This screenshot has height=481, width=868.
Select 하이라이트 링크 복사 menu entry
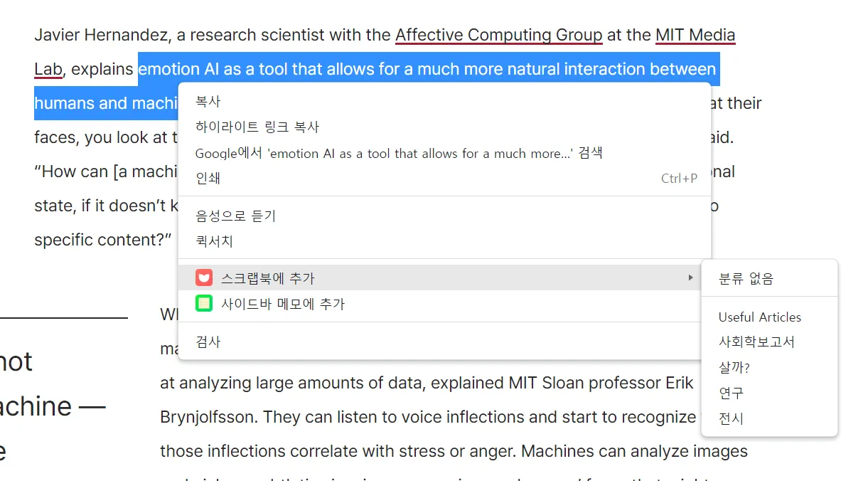click(257, 127)
